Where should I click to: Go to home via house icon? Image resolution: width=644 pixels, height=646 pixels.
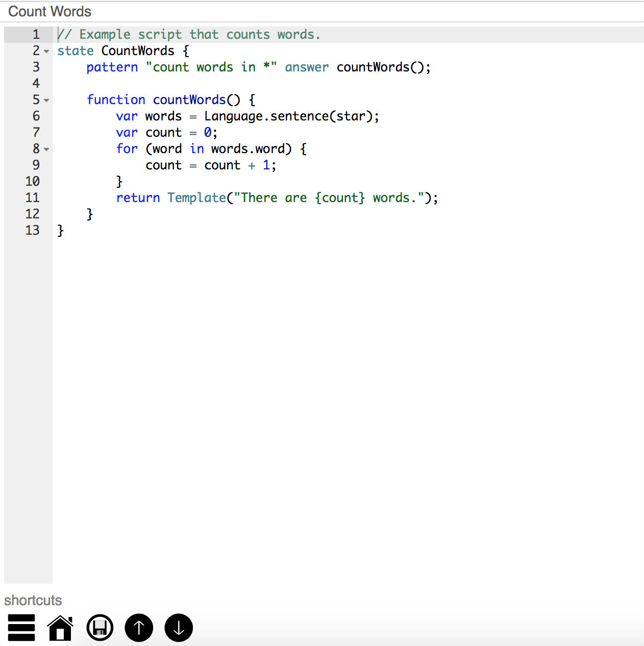coord(61,627)
